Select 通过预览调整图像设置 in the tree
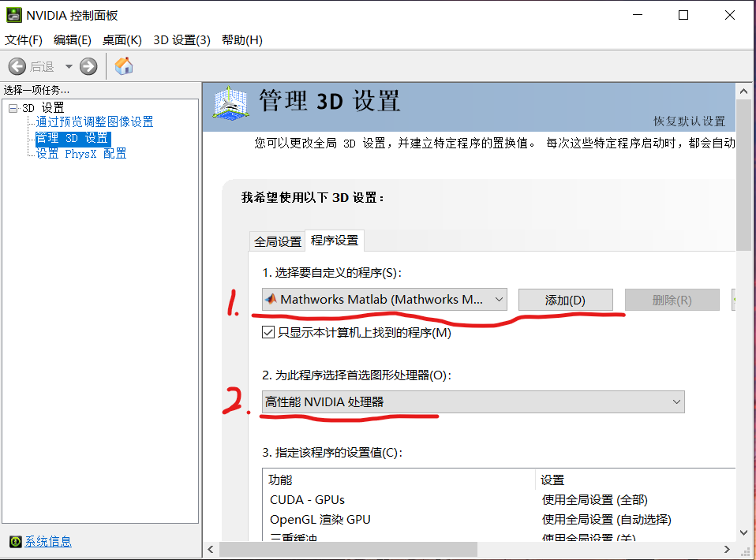The width and height of the screenshot is (756, 560). 95,122
